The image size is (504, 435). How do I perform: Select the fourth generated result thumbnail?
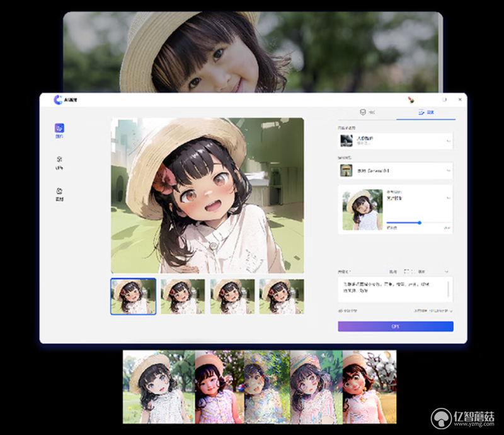coord(282,296)
